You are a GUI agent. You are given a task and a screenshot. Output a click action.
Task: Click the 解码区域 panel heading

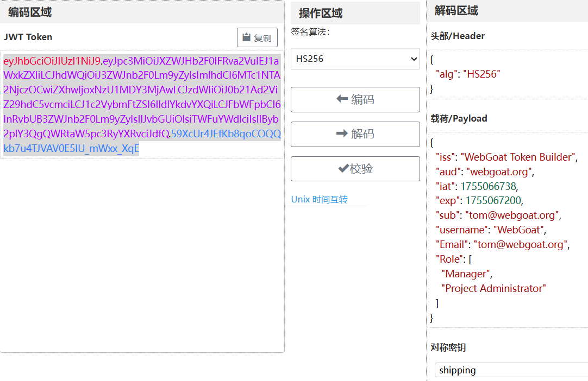[x=456, y=11]
